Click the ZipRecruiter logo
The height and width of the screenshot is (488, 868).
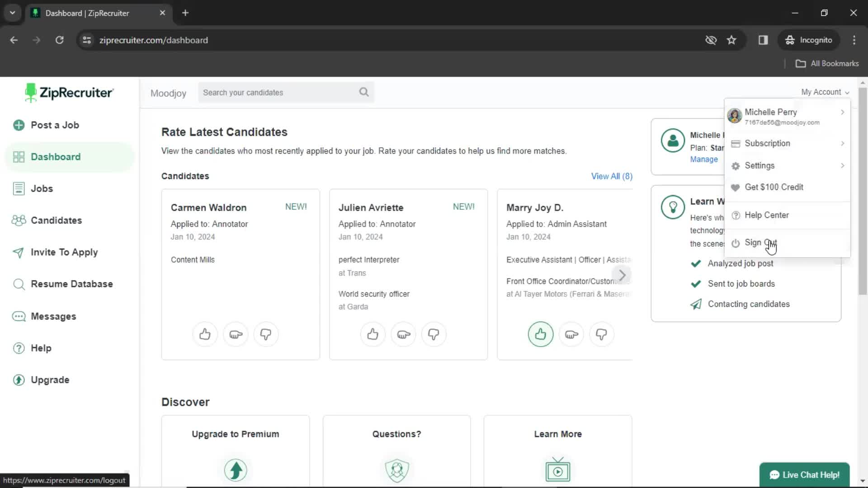click(69, 93)
